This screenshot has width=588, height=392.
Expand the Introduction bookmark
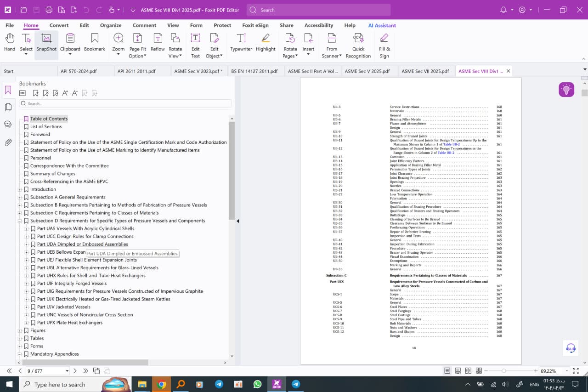coord(20,189)
